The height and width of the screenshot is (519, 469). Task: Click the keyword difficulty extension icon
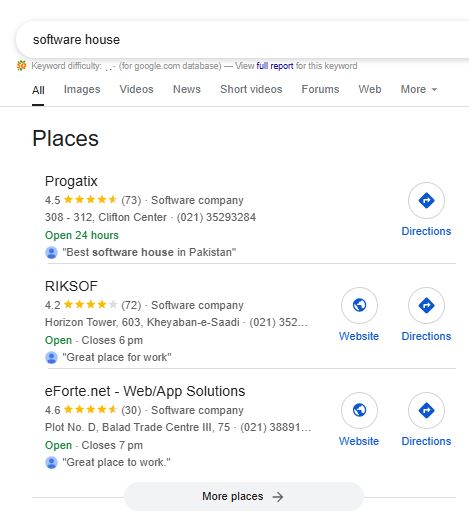[x=21, y=66]
